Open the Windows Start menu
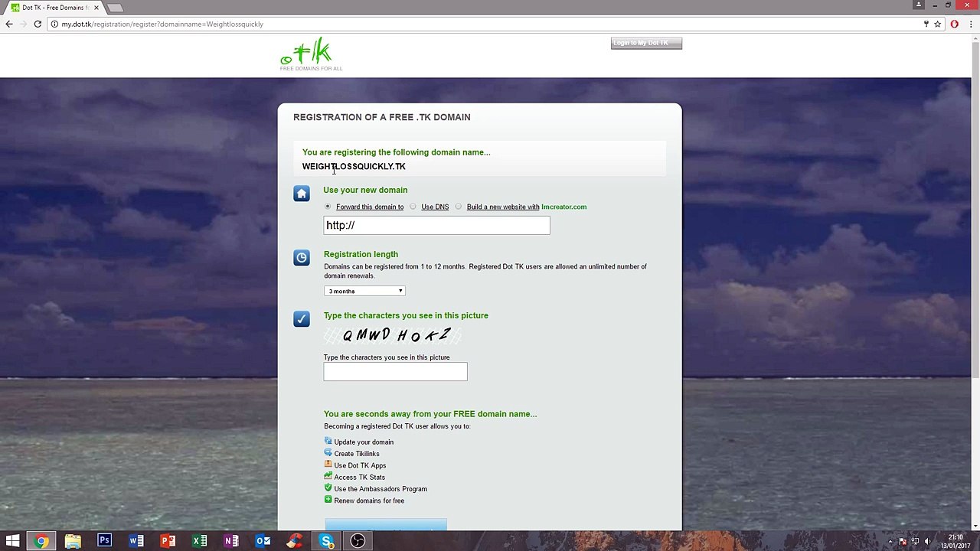This screenshot has width=980, height=551. pyautogui.click(x=13, y=541)
